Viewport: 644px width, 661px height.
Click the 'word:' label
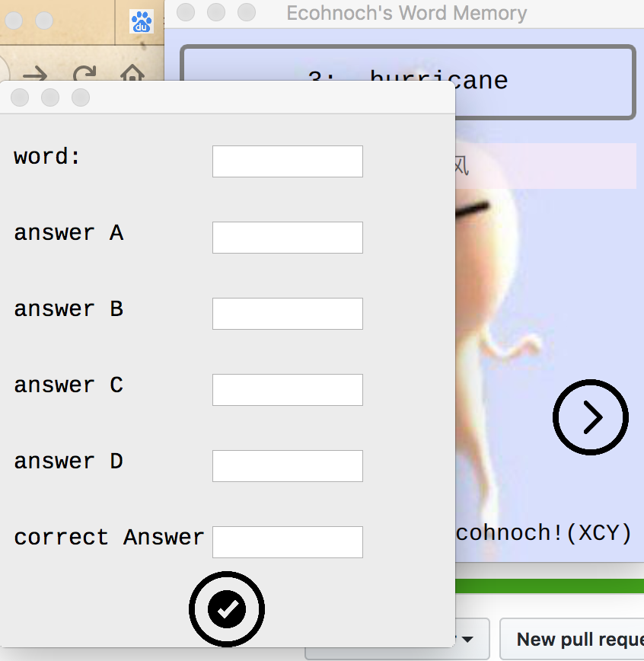(x=46, y=157)
